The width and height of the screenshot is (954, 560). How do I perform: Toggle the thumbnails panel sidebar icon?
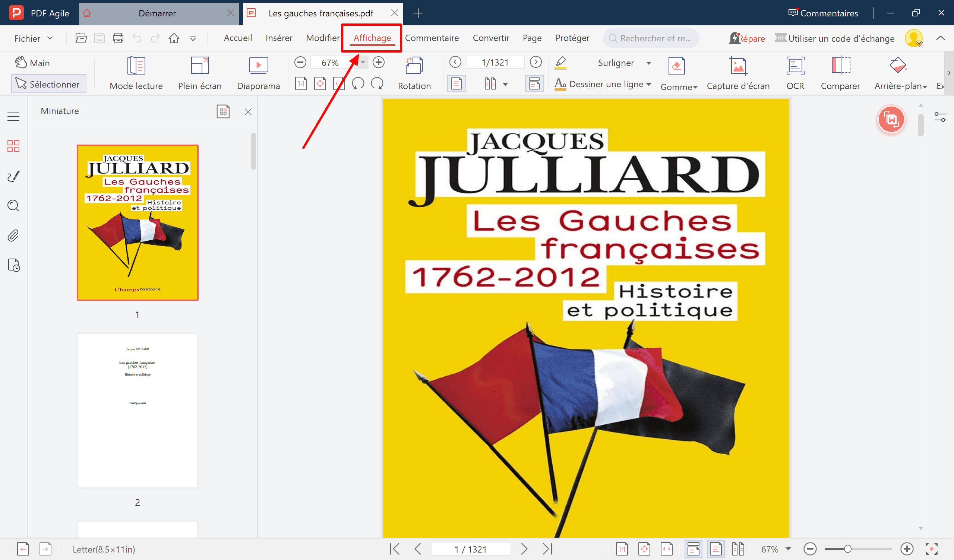(x=13, y=146)
